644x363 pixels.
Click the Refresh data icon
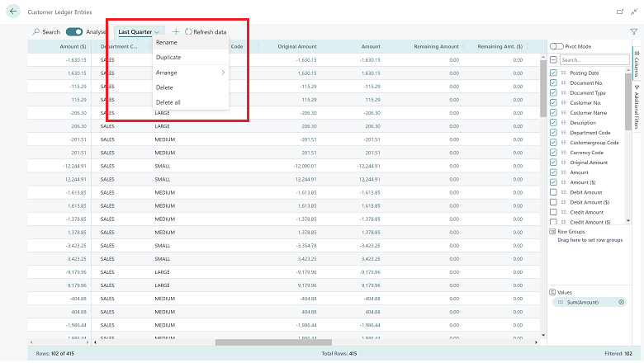[x=188, y=31]
